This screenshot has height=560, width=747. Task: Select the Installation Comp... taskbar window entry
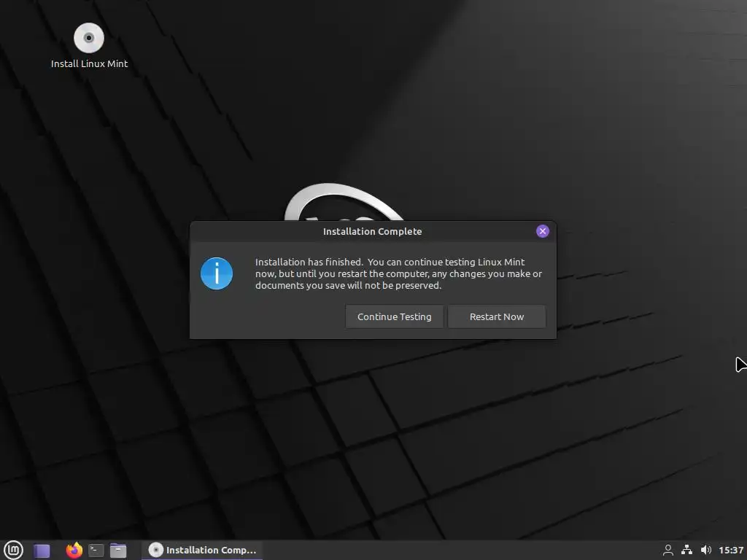click(x=202, y=550)
